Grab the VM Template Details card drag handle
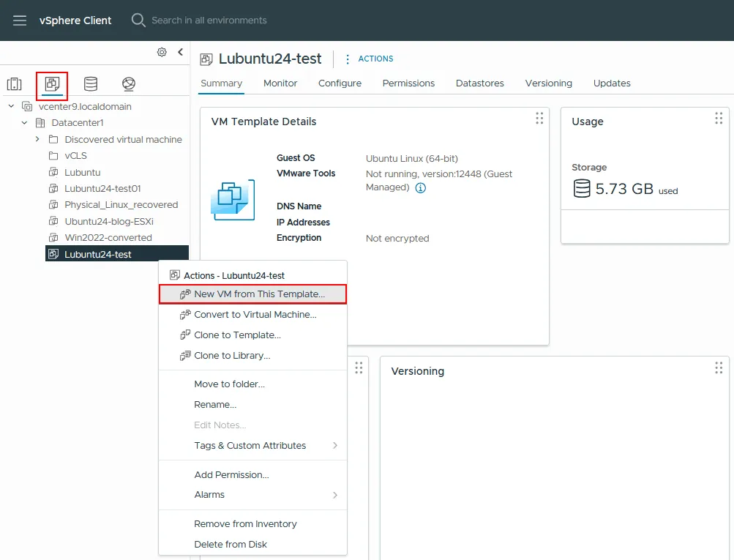The height and width of the screenshot is (560, 734). (x=539, y=118)
